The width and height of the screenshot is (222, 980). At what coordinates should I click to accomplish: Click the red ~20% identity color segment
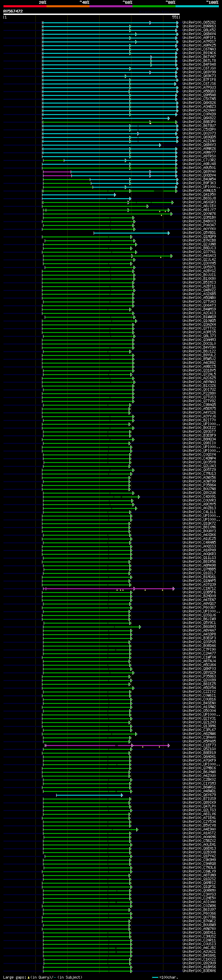pos(25,6)
